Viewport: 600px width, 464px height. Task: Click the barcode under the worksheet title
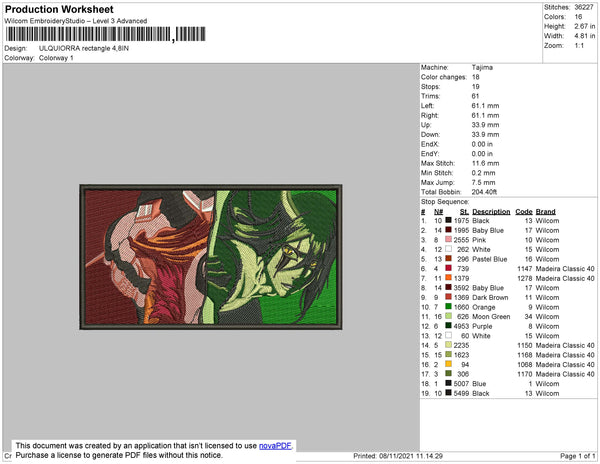[105, 34]
